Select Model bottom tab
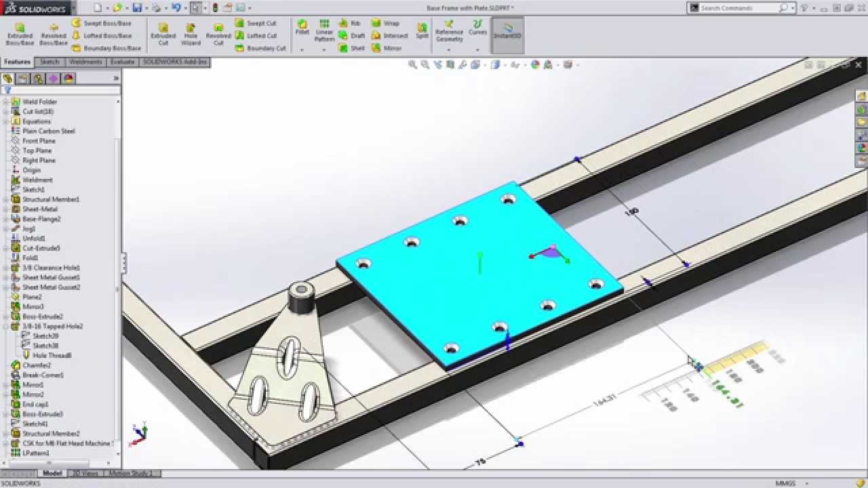The image size is (868, 488). coord(52,473)
